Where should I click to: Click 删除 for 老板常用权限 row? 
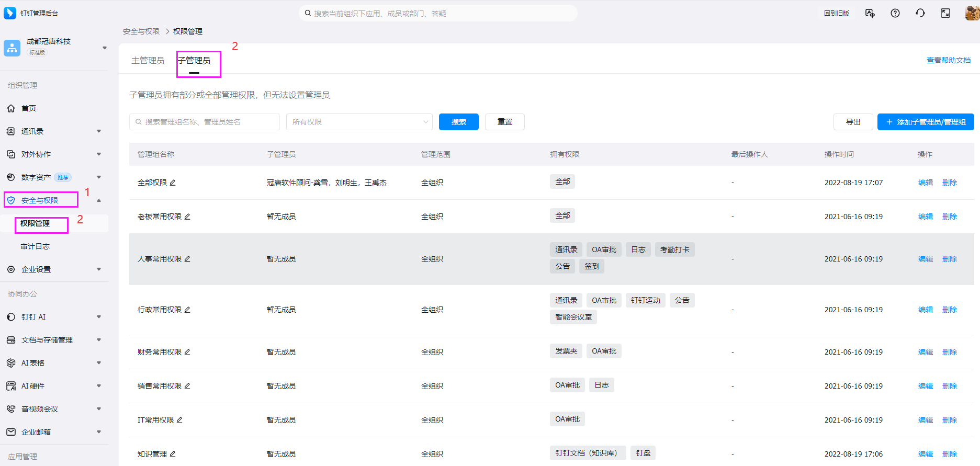(949, 217)
